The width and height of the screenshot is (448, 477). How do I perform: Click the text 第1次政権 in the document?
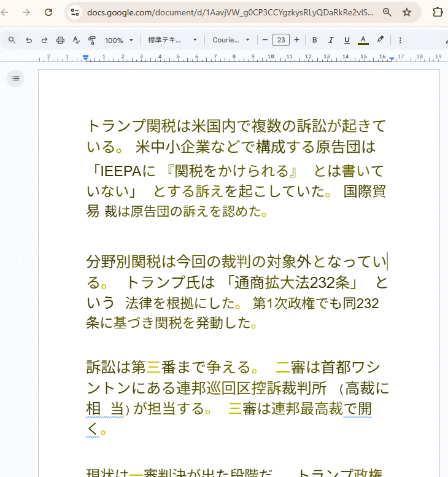point(284,304)
